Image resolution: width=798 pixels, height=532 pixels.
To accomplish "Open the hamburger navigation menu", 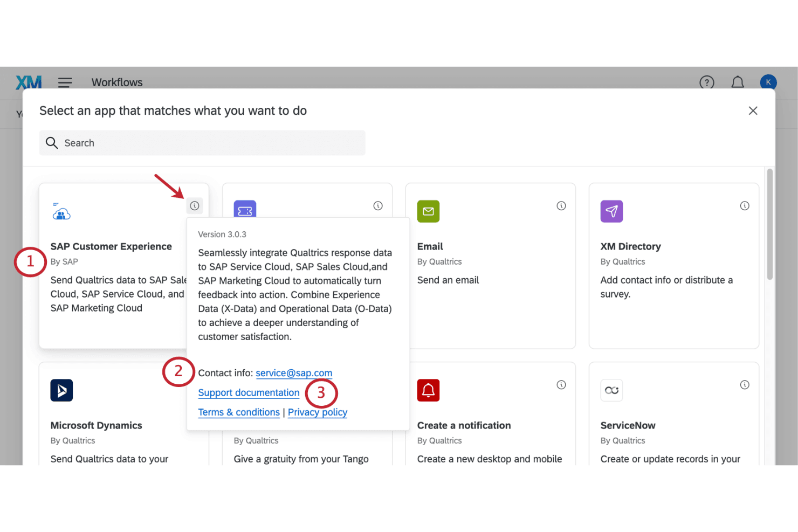I will (65, 82).
